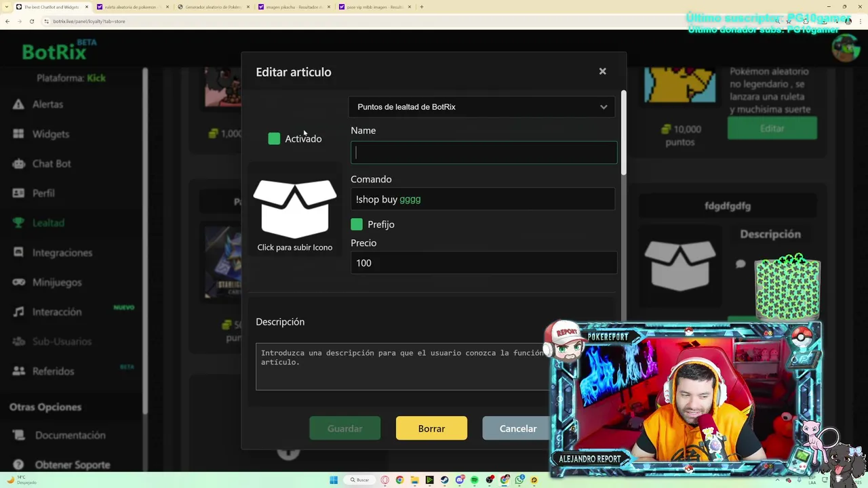Open the Lealtad trophy icon in sidebar
Image resolution: width=868 pixels, height=488 pixels.
(18, 223)
